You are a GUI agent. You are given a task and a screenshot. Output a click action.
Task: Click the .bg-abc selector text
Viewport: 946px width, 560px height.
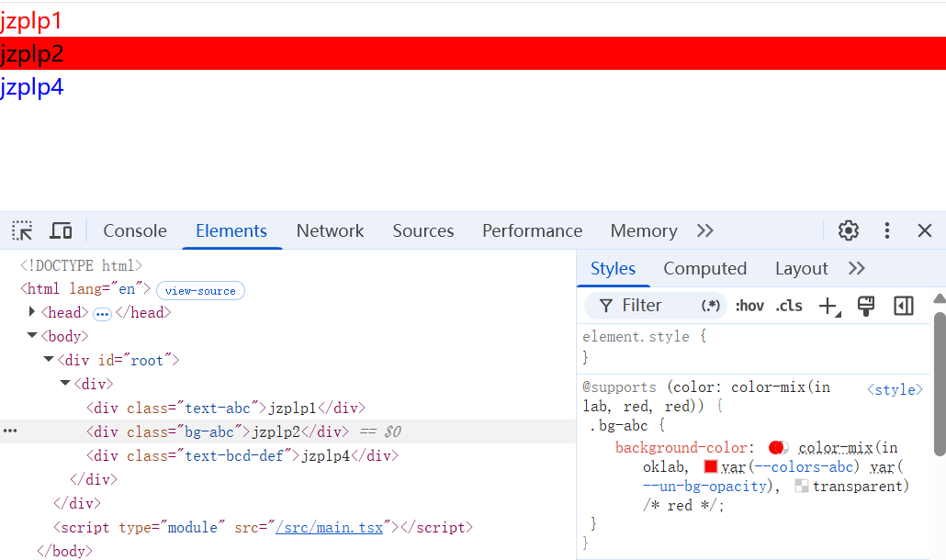619,426
